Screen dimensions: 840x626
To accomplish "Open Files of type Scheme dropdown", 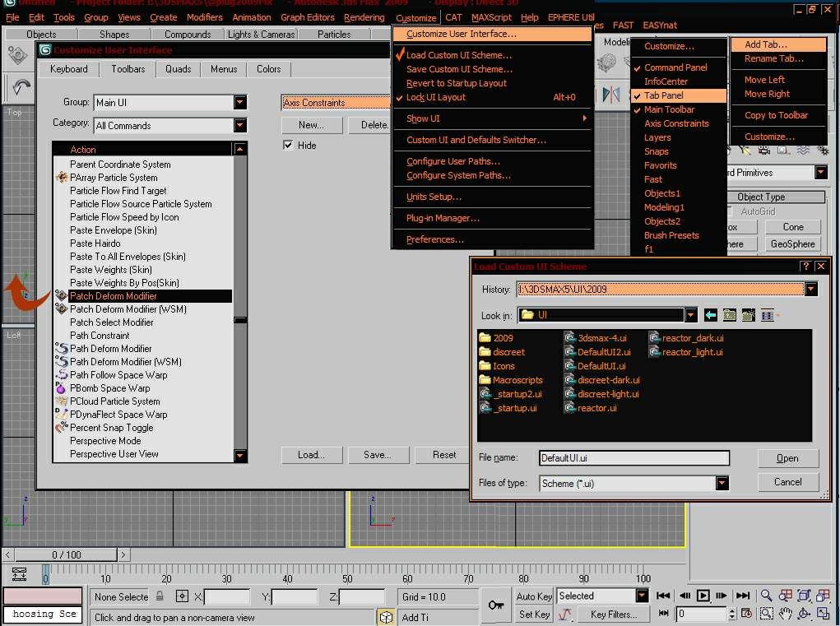I will [x=722, y=483].
